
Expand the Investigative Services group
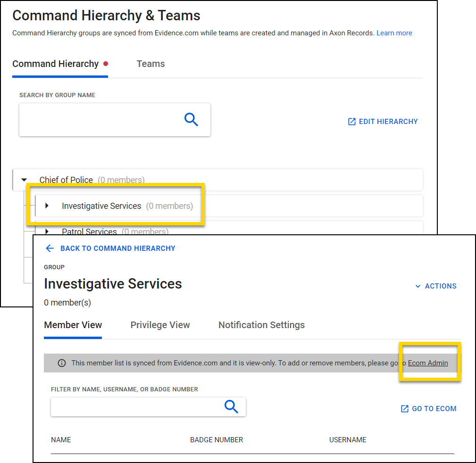pos(47,206)
